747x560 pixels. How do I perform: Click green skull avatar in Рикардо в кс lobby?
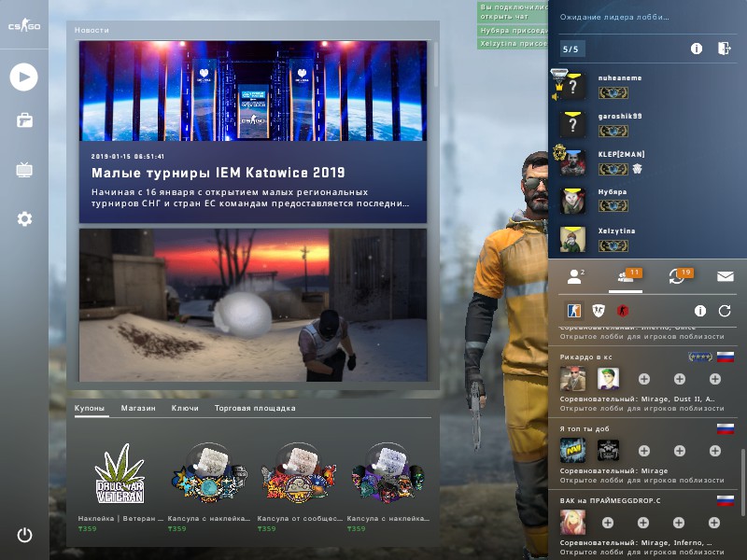pyautogui.click(x=609, y=379)
